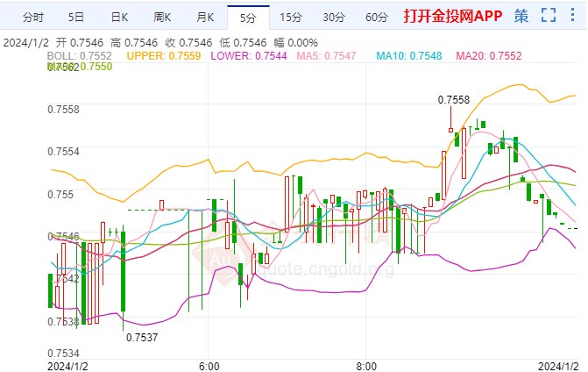Image resolution: width=588 pixels, height=372 pixels.
Task: Click the MA5: 0.7547 legend label
Action: tap(326, 56)
